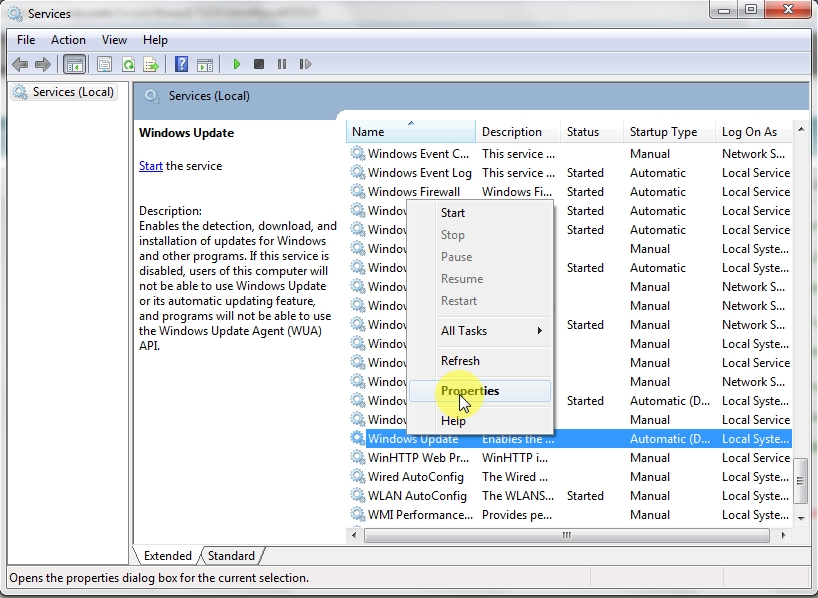Click the vertical scrollbar down arrow
This screenshot has width=818, height=598.
click(801, 518)
